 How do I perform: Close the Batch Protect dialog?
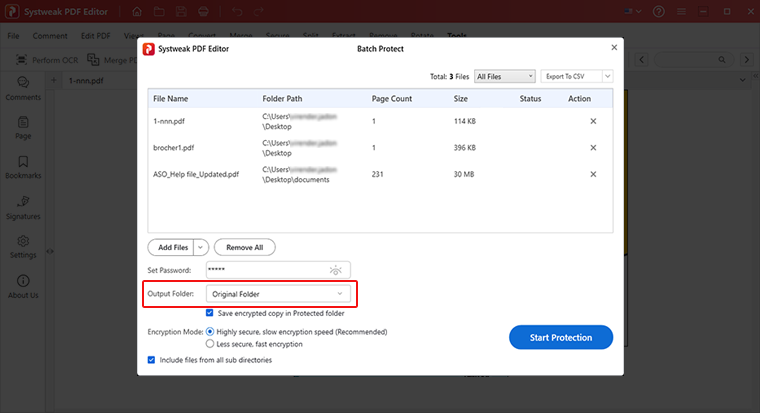[614, 48]
